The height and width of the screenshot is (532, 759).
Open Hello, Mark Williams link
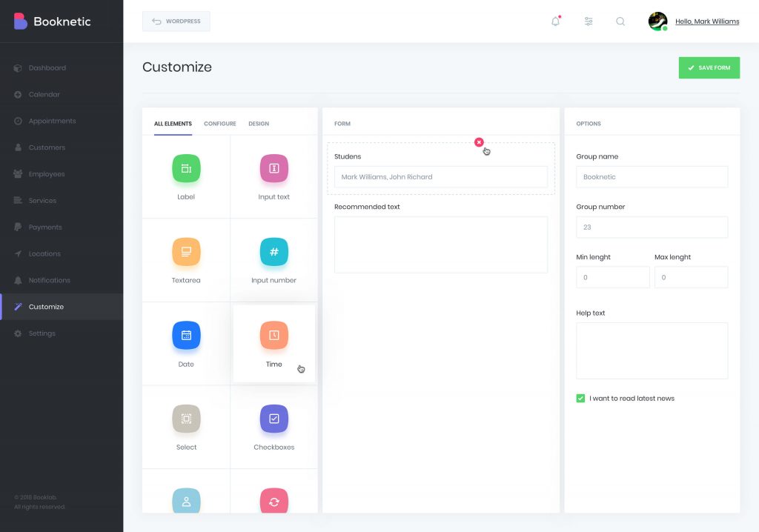tap(706, 21)
